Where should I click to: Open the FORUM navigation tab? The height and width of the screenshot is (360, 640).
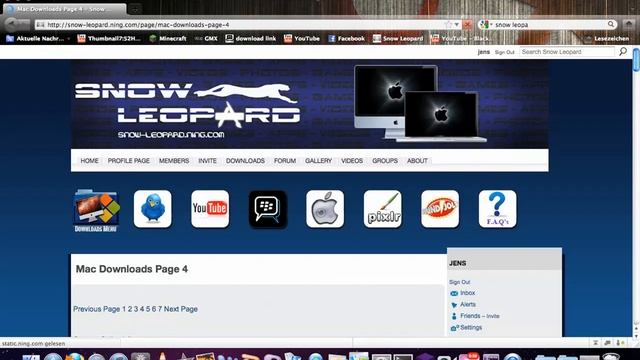tap(285, 161)
